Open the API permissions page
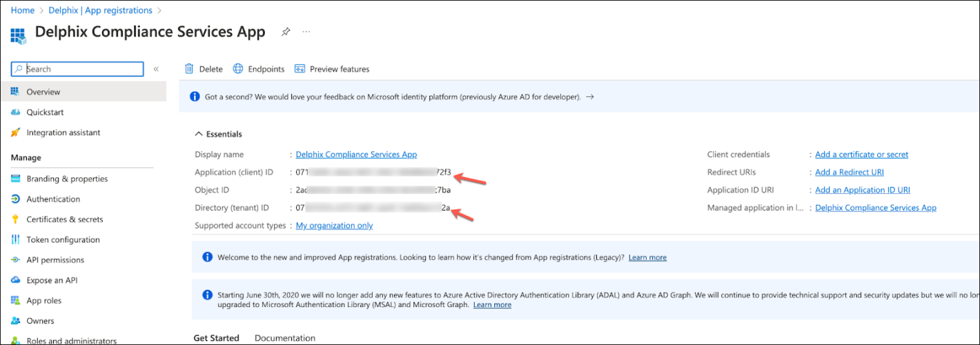The width and height of the screenshot is (980, 345). pos(55,260)
